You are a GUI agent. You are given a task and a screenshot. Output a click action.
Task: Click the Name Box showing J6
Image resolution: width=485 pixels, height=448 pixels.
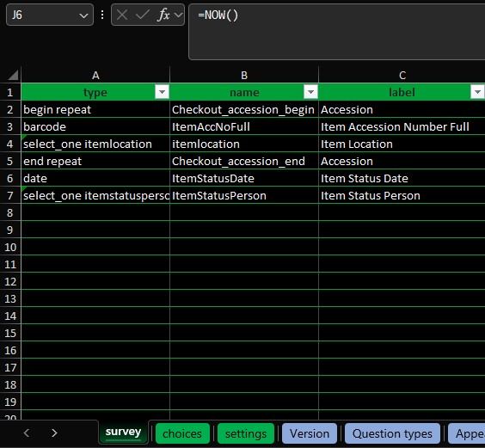point(50,15)
